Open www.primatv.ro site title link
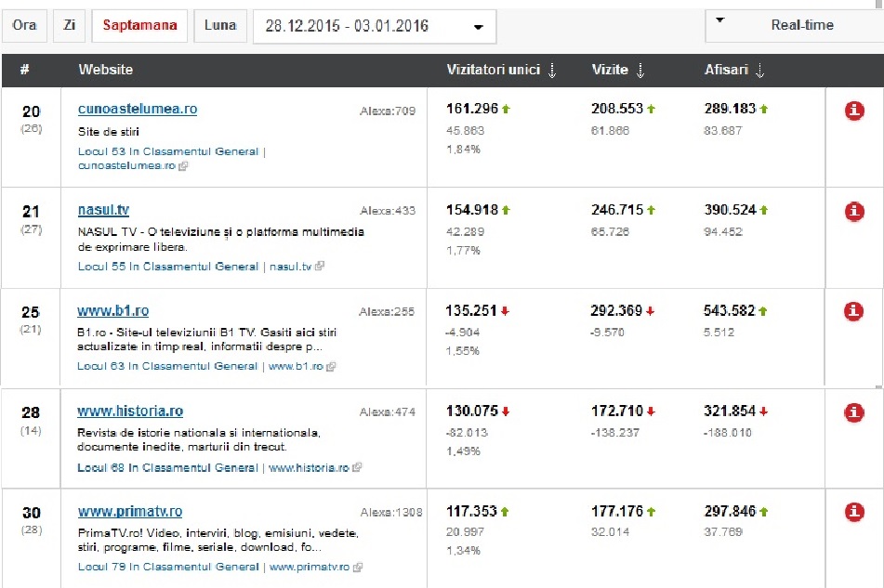 [130, 512]
